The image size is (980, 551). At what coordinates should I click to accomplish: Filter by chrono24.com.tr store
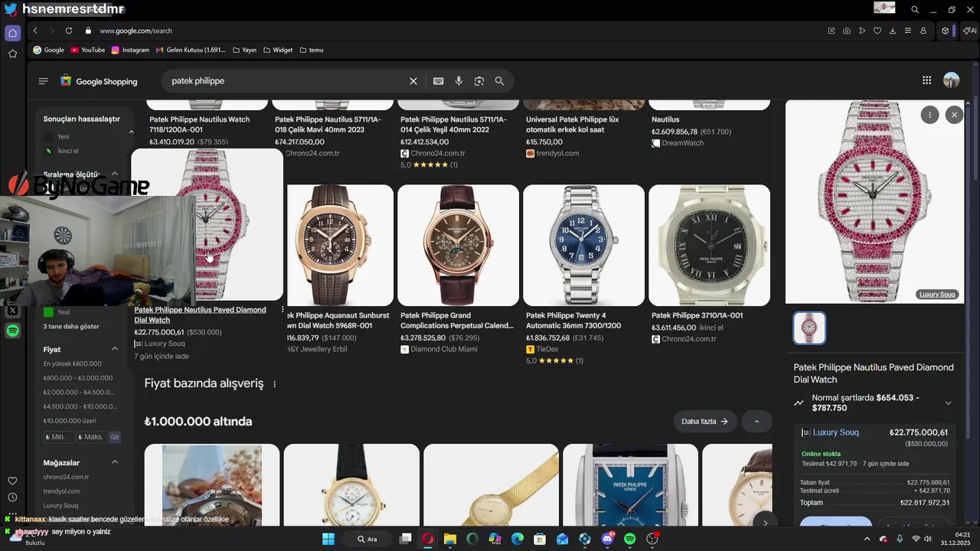pyautogui.click(x=66, y=477)
